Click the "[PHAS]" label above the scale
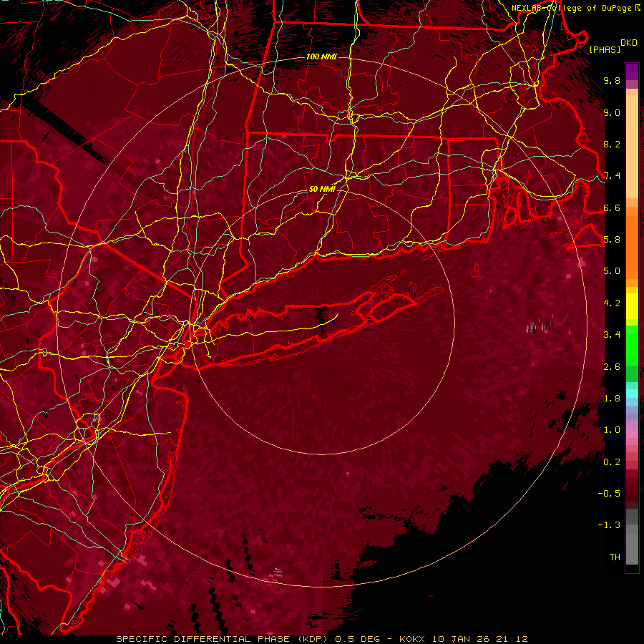The image size is (644, 644). [x=605, y=50]
